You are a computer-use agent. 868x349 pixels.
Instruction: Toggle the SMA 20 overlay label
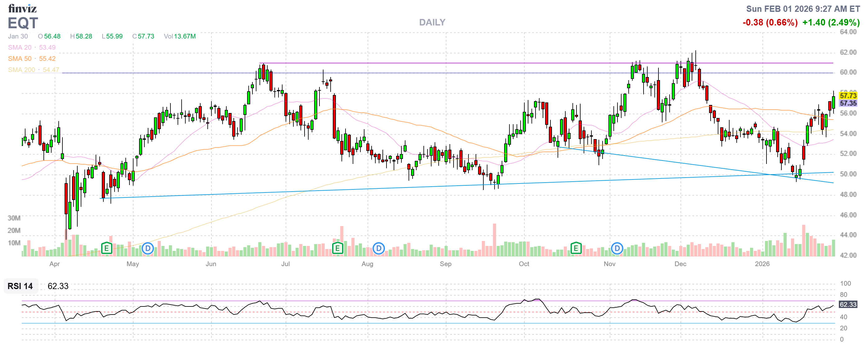20,48
